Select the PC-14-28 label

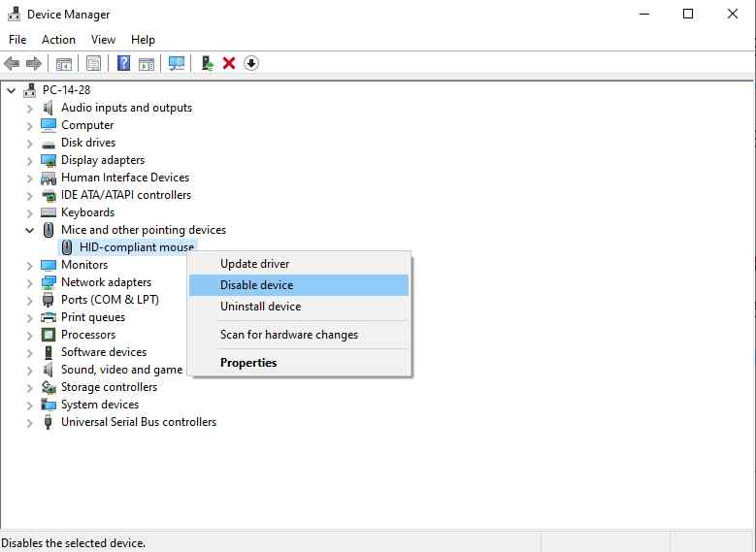[x=66, y=90]
